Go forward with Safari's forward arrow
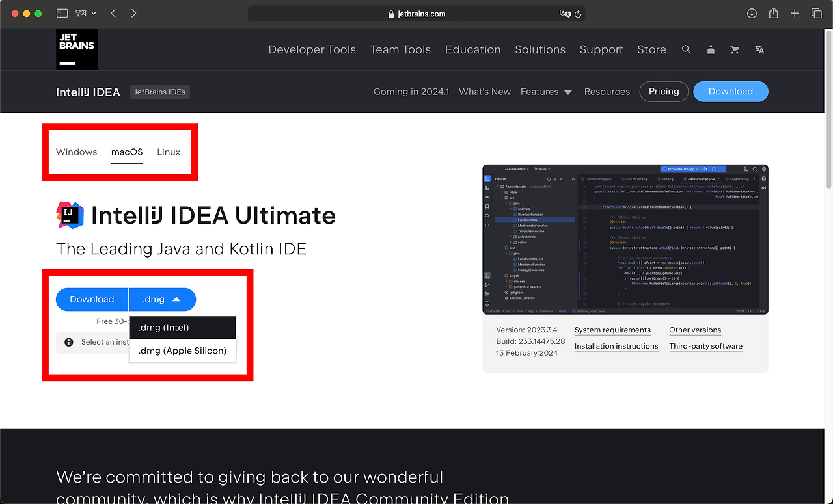833x504 pixels. [133, 13]
